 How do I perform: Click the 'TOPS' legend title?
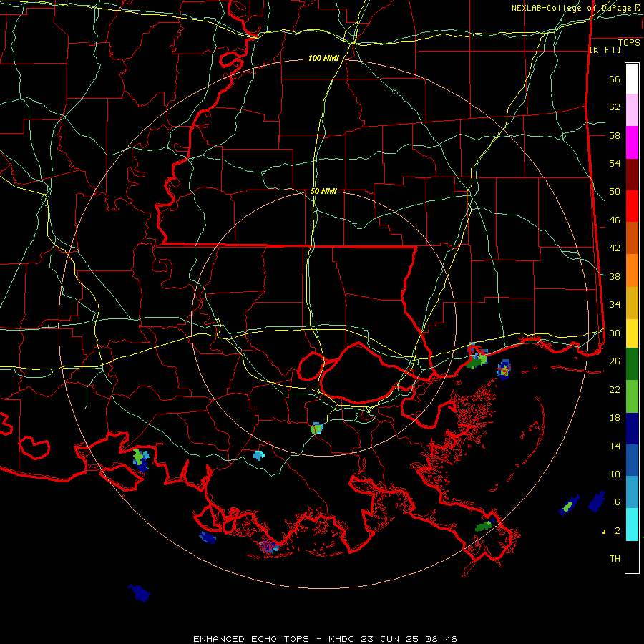pyautogui.click(x=629, y=43)
